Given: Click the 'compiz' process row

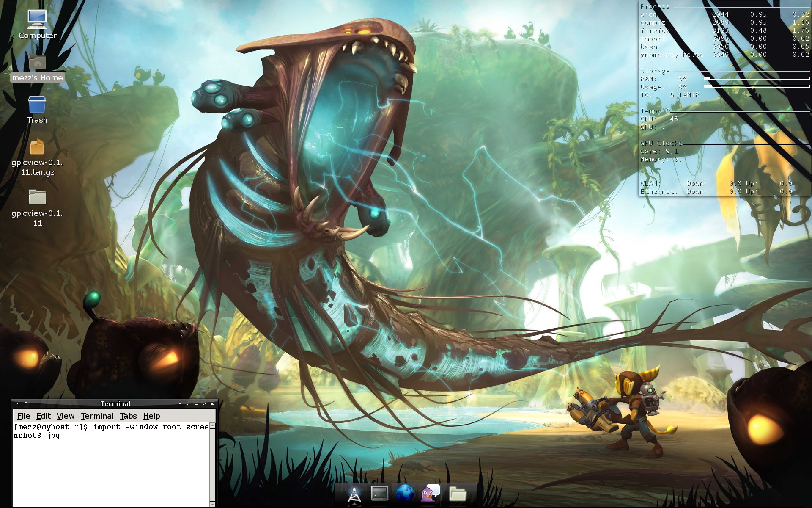Looking at the screenshot, I should pos(724,22).
